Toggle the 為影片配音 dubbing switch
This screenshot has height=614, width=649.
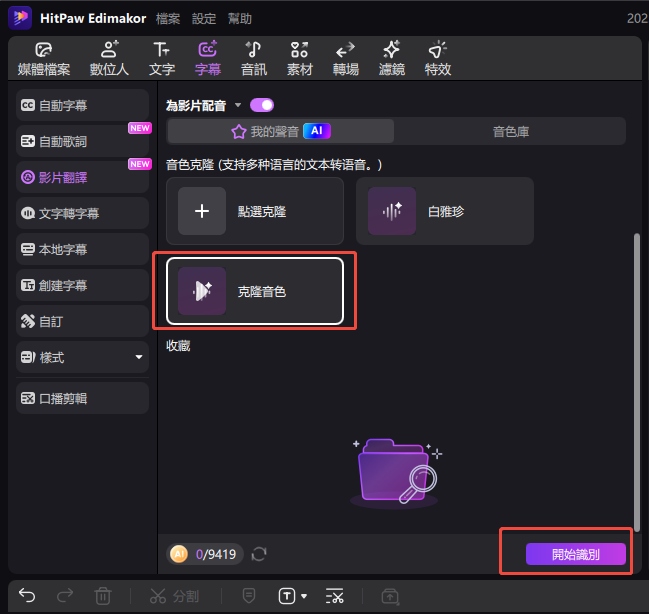pos(262,105)
